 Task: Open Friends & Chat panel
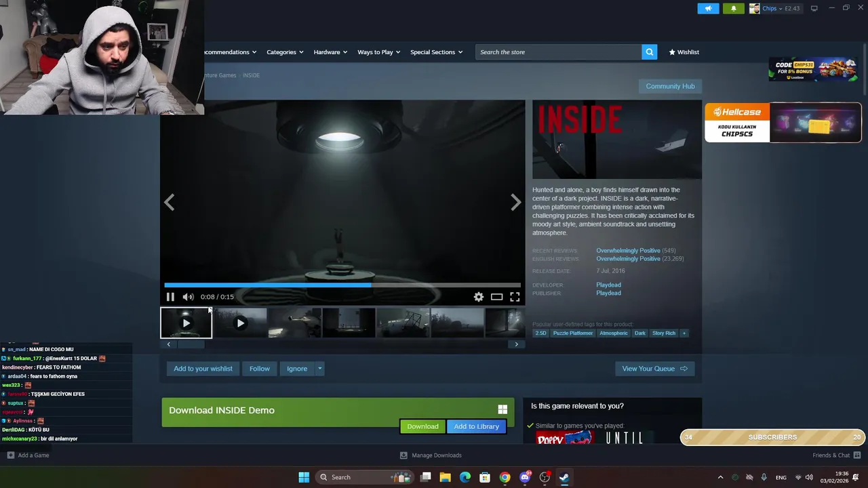tap(837, 455)
